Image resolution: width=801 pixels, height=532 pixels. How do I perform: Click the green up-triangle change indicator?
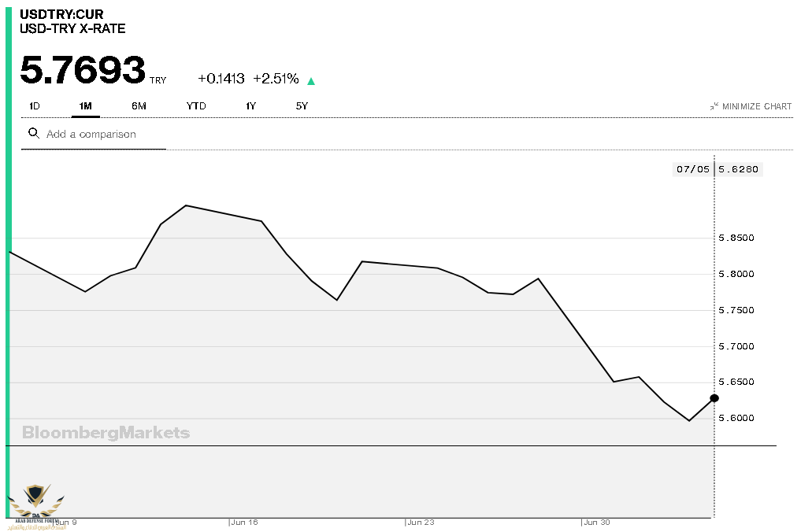click(311, 80)
